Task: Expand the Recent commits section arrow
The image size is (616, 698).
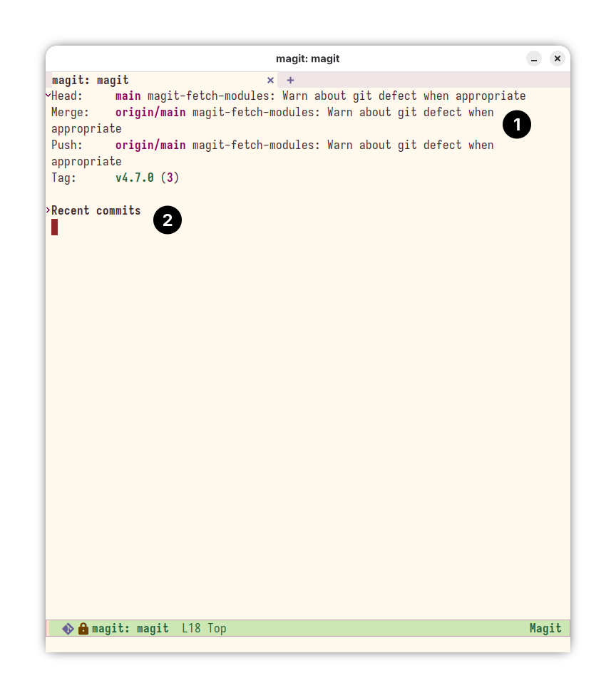Action: tap(48, 210)
